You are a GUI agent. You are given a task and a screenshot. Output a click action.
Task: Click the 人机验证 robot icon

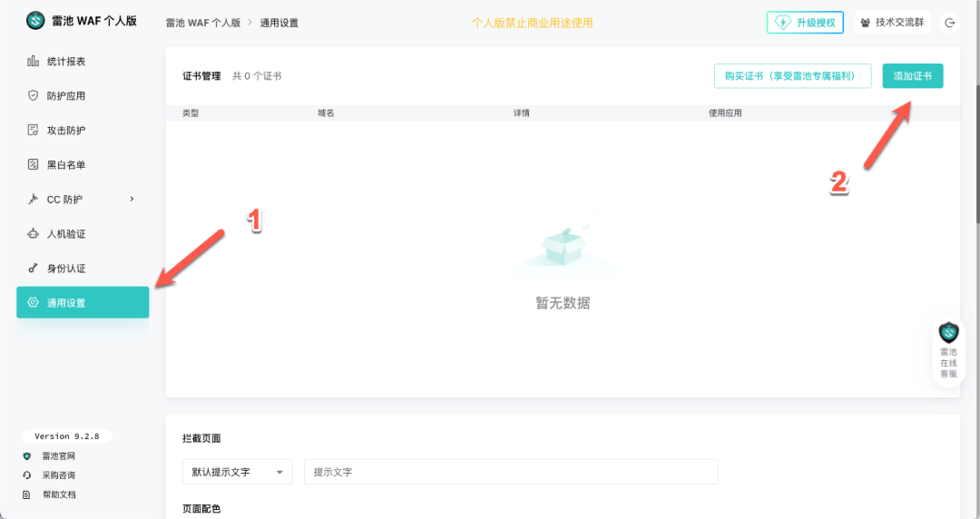tap(34, 234)
